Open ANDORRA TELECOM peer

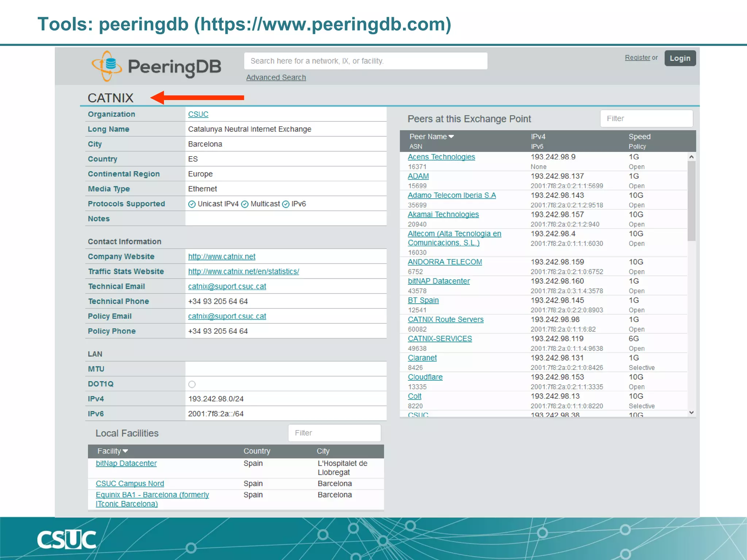(445, 262)
